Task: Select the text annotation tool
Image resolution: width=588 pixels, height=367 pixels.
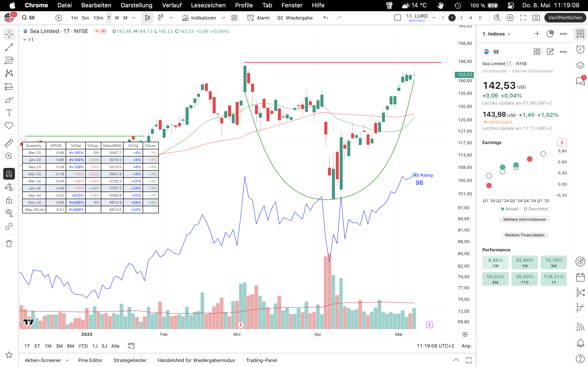Action: 9,113
